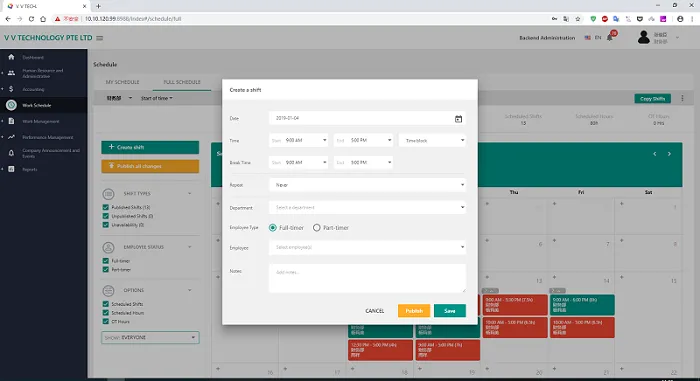Select the Full-timer radio button
Viewport: 700px width, 381px height.
click(273, 228)
